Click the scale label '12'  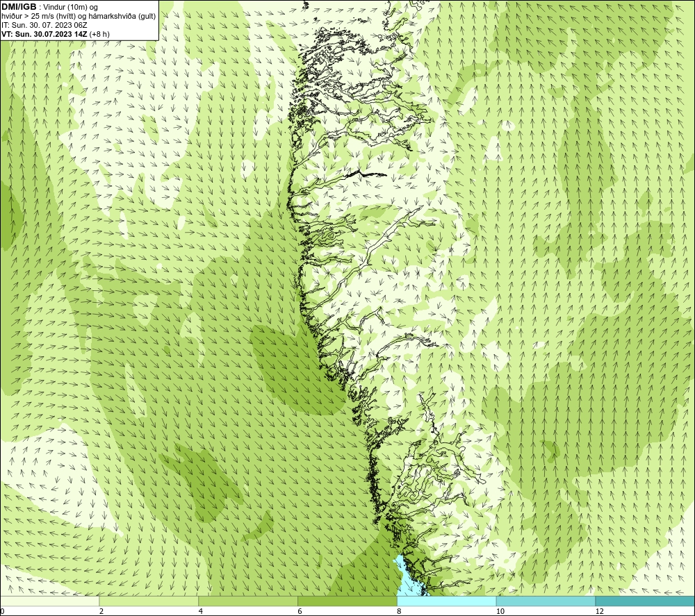tap(599, 611)
